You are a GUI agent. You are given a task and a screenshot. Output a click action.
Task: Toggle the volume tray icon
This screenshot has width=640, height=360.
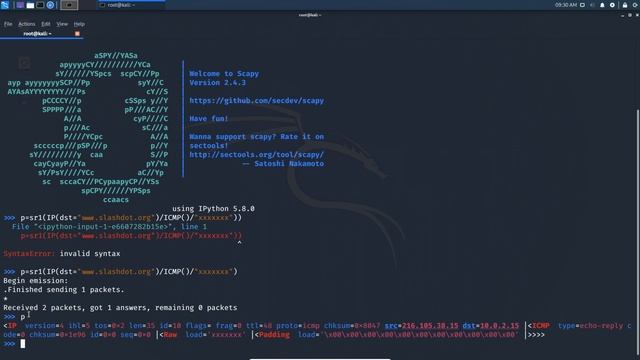[592, 5]
